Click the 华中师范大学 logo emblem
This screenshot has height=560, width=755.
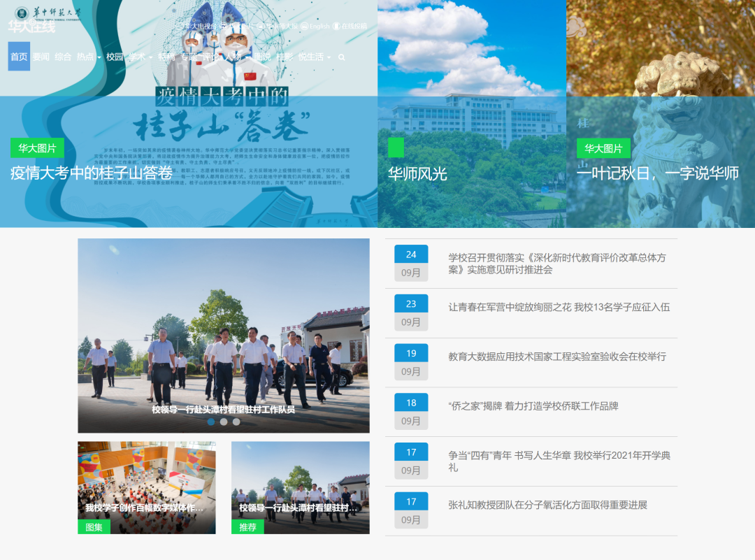22,13
